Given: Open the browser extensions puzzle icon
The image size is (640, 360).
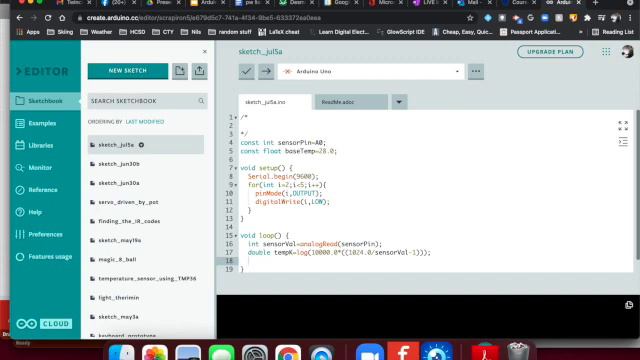Looking at the screenshot, I should [587, 18].
